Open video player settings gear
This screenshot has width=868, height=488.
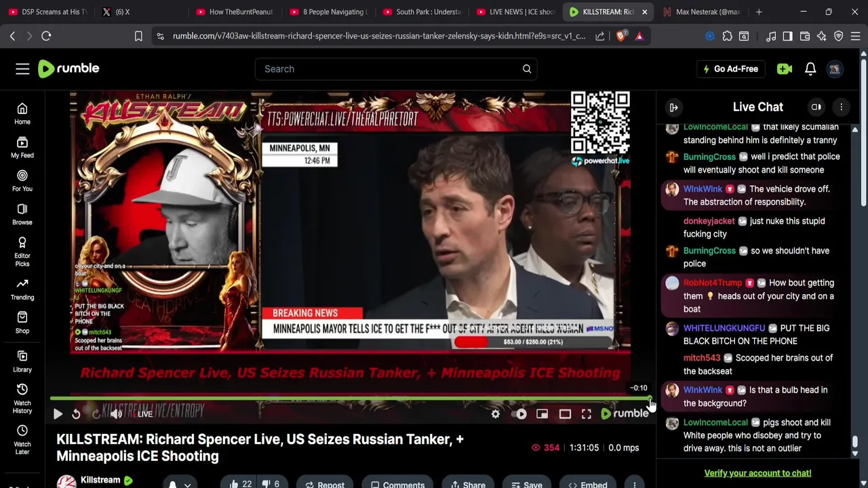pos(496,413)
